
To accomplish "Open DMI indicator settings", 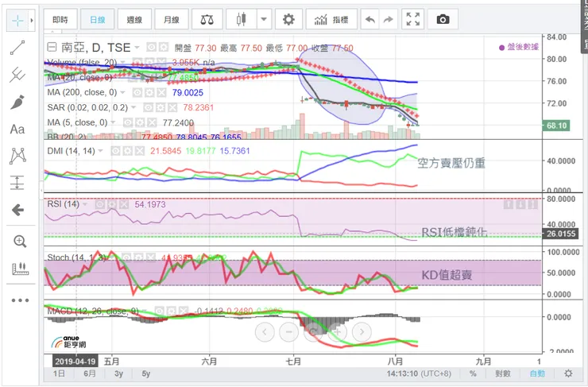I will point(127,151).
